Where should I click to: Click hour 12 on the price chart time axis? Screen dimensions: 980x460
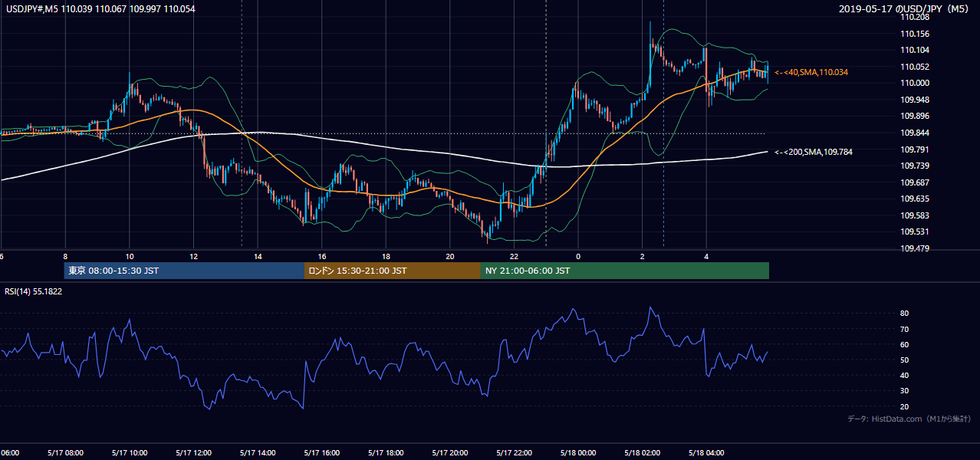[x=193, y=257]
